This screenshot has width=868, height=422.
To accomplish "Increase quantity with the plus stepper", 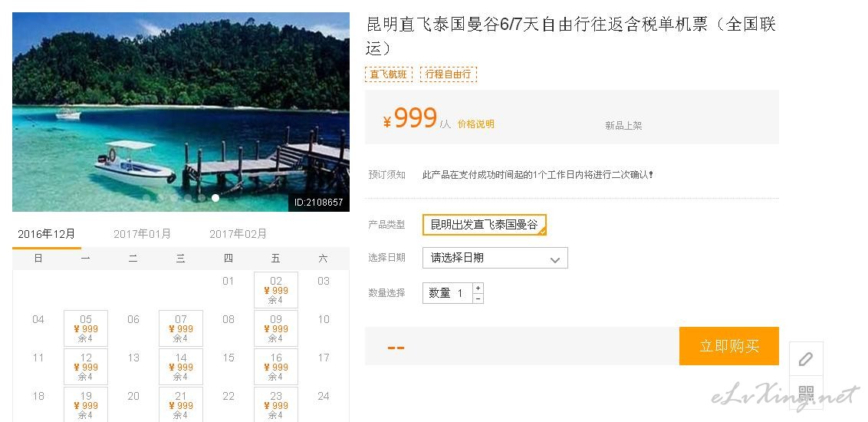I will point(478,288).
